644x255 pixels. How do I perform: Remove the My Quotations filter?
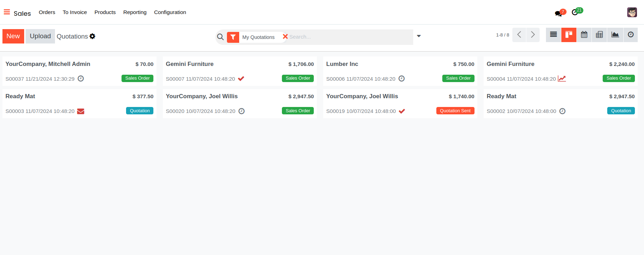[285, 36]
